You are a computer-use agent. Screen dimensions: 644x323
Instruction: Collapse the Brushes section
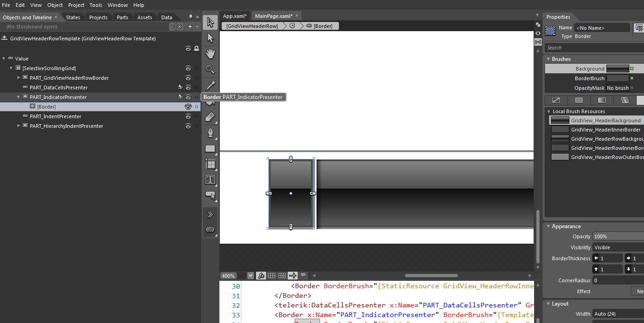(548, 59)
